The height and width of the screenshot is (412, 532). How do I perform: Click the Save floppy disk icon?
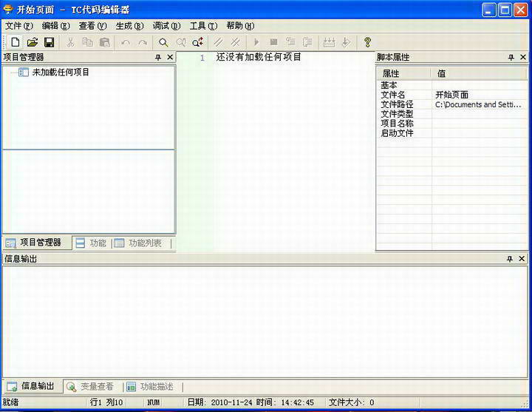(49, 43)
